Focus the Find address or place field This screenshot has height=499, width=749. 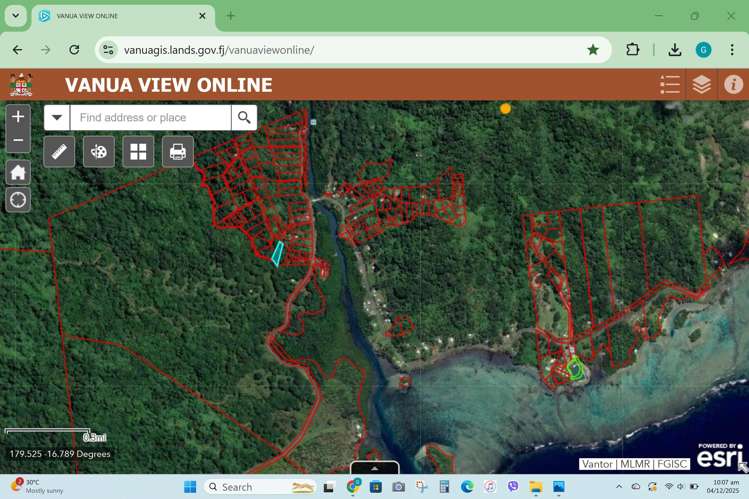[x=150, y=117]
